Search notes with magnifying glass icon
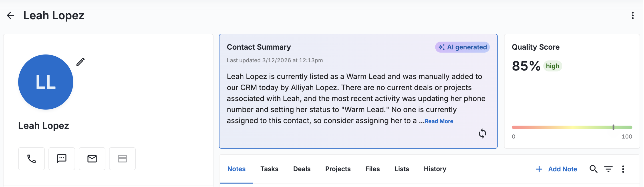 pyautogui.click(x=594, y=169)
